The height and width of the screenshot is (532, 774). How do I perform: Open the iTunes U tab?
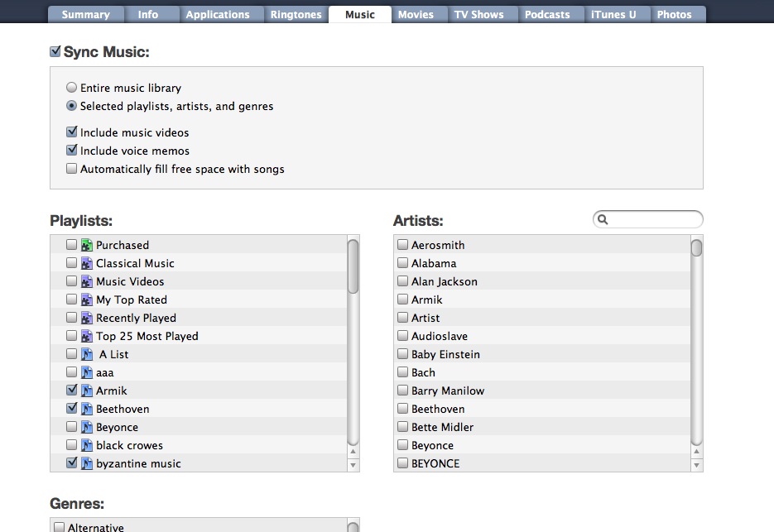pos(613,14)
